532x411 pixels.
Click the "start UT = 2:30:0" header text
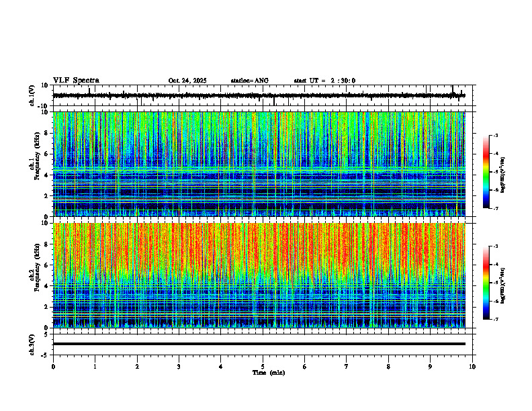324,81
